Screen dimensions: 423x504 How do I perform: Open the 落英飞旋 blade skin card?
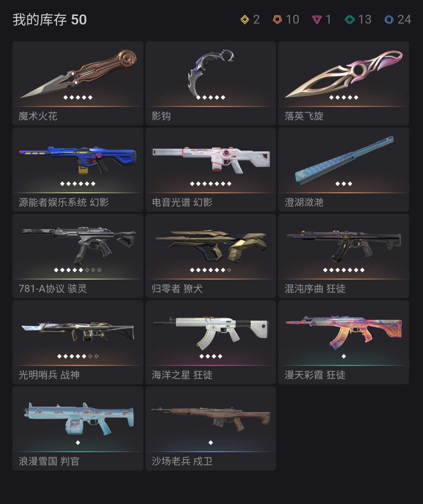pos(343,83)
